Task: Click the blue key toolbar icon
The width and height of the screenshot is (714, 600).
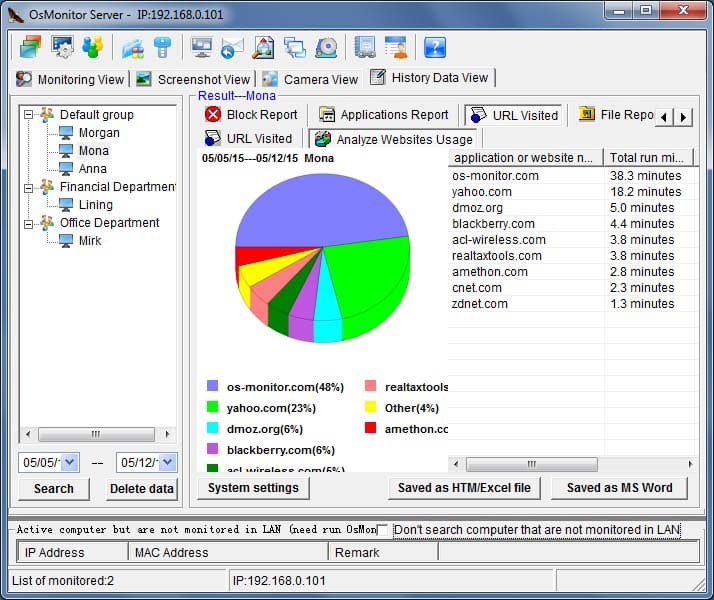Action: 163,47
